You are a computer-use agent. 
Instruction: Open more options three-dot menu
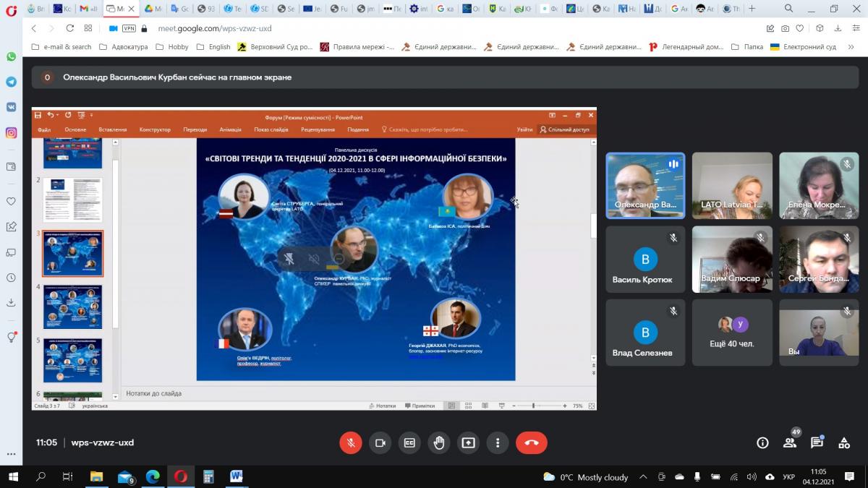[x=498, y=442]
